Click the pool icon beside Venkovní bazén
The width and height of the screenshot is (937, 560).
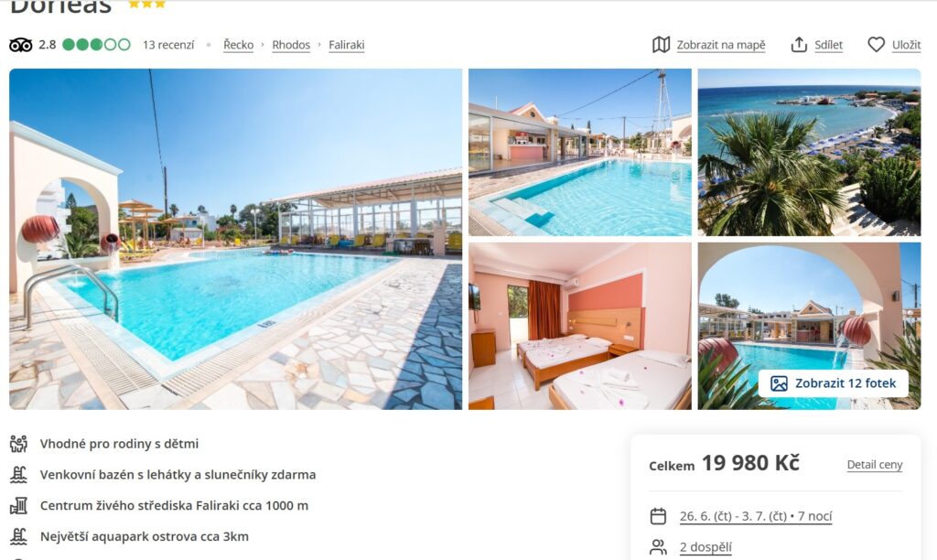click(18, 475)
